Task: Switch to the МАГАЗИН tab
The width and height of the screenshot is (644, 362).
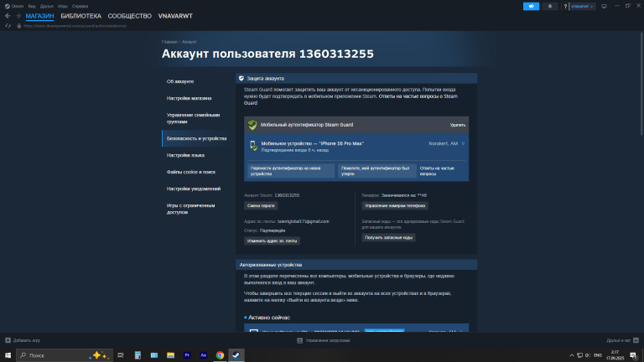Action: [x=39, y=16]
